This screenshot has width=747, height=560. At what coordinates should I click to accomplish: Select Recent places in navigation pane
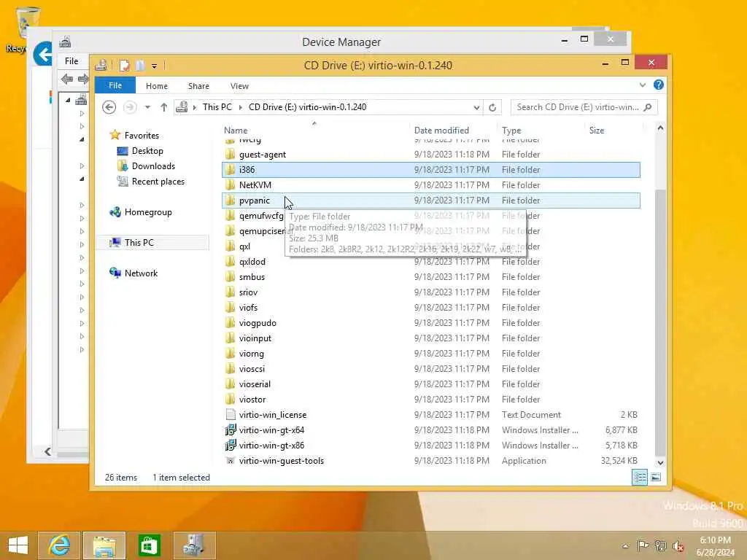coord(158,182)
